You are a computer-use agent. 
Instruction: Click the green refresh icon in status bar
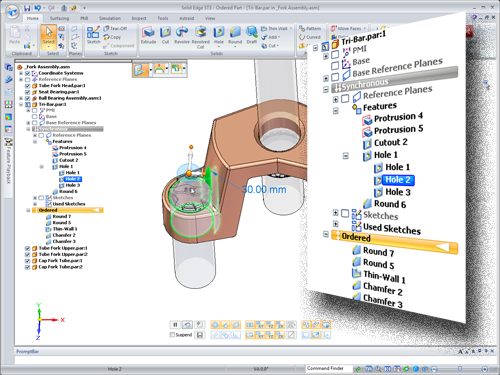(x=358, y=369)
